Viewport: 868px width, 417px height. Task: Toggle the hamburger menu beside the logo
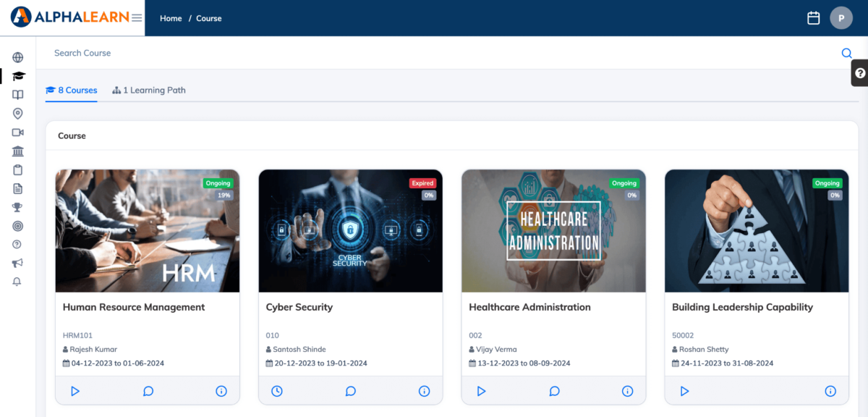point(137,18)
